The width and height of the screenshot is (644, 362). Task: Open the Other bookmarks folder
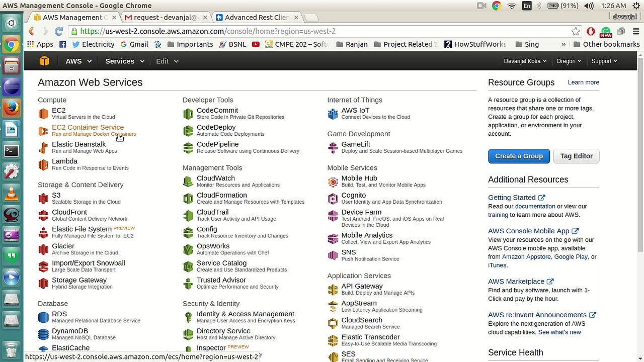point(606,44)
